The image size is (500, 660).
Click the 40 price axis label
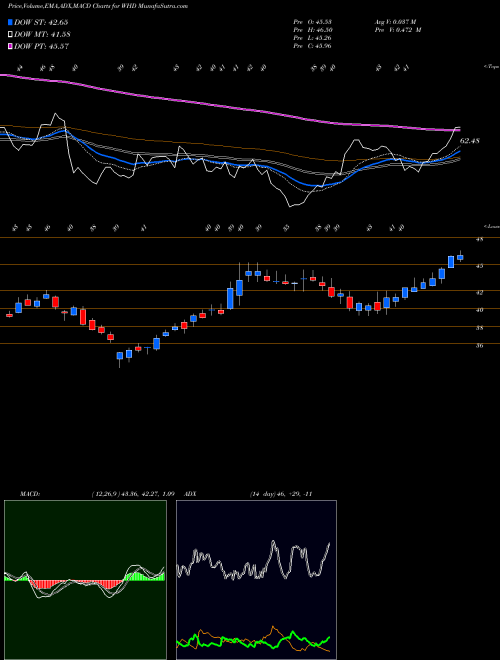[x=479, y=310]
